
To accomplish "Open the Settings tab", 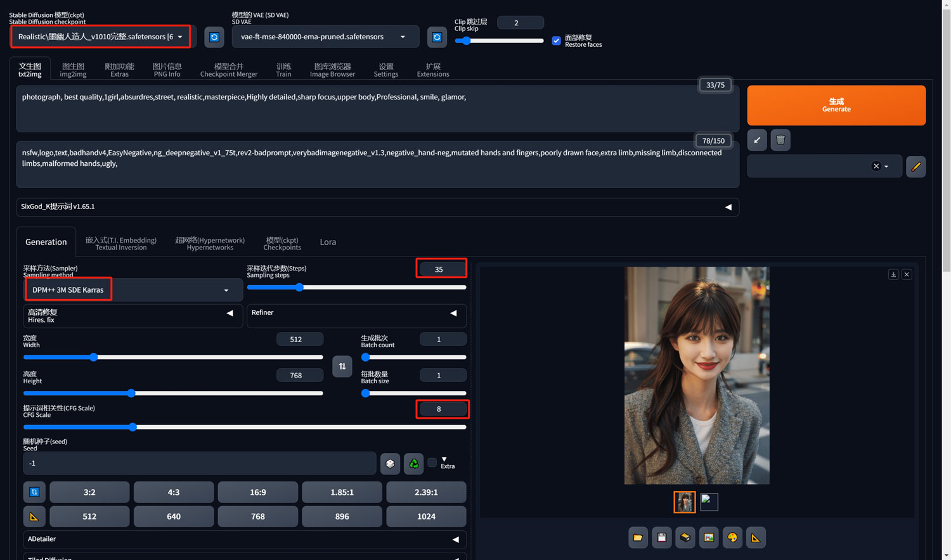I will tap(386, 70).
